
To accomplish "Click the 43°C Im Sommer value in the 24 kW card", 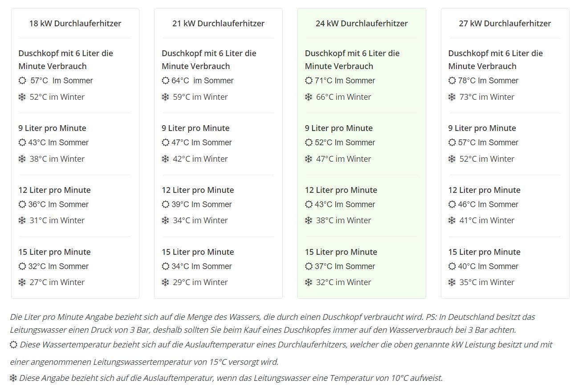I will tap(345, 204).
